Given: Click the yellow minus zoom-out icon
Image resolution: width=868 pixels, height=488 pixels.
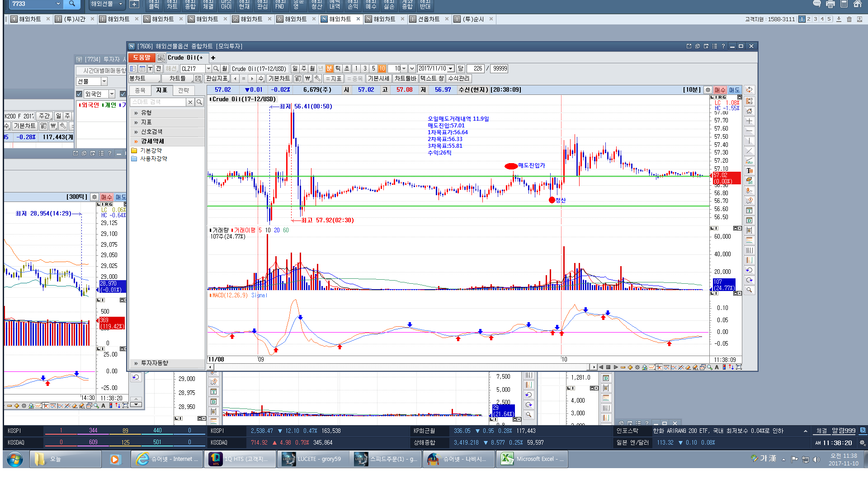Looking at the screenshot, I should (x=623, y=367).
